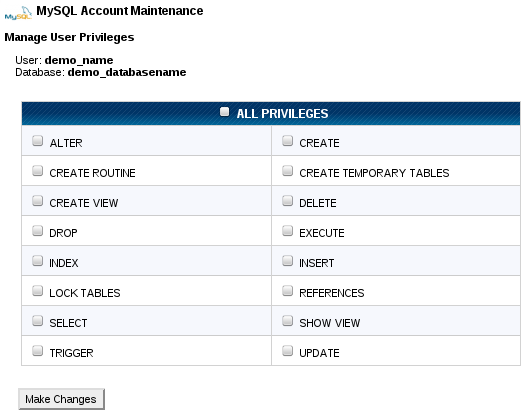Viewport: 523px width, 416px height.
Task: Check the UPDATE privilege box
Action: point(288,351)
